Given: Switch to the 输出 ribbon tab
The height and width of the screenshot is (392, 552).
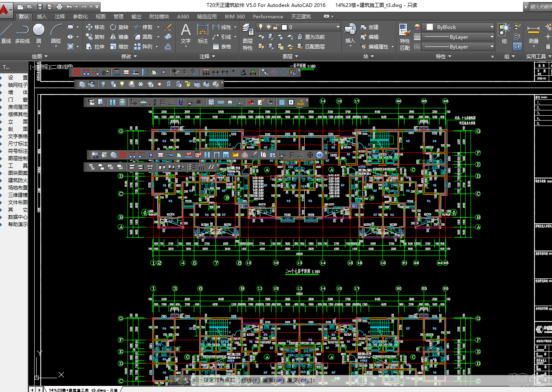Looking at the screenshot, I should (136, 16).
